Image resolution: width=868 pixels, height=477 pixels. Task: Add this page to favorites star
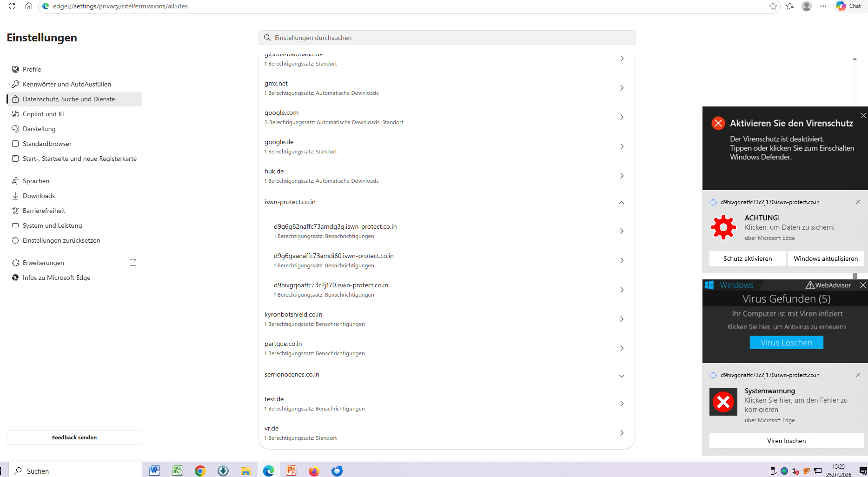click(773, 6)
